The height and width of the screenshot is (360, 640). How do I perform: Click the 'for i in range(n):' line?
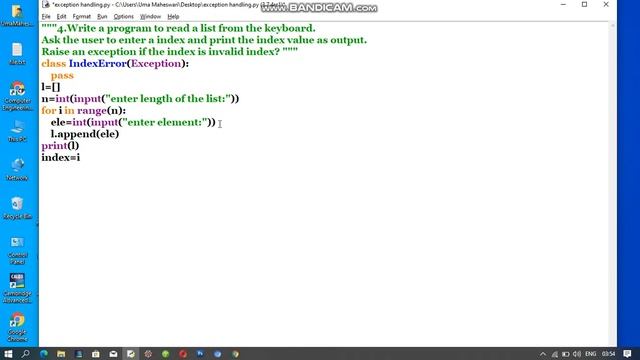click(x=84, y=111)
